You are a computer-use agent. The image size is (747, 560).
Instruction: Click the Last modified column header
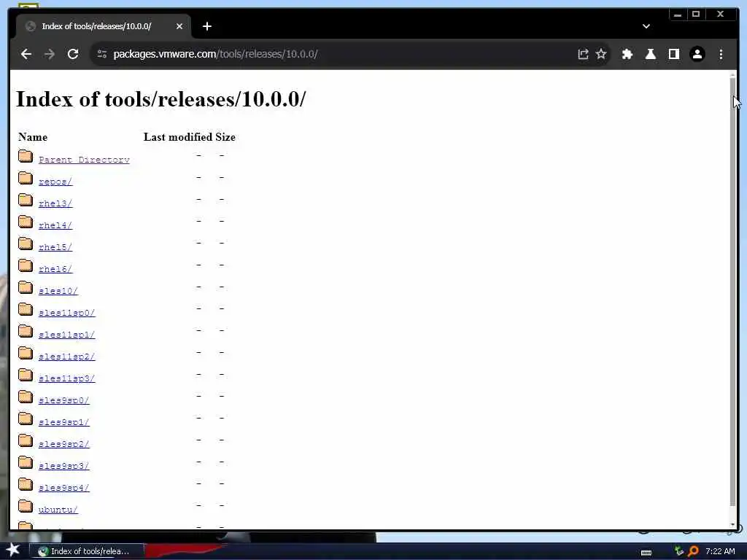point(178,137)
